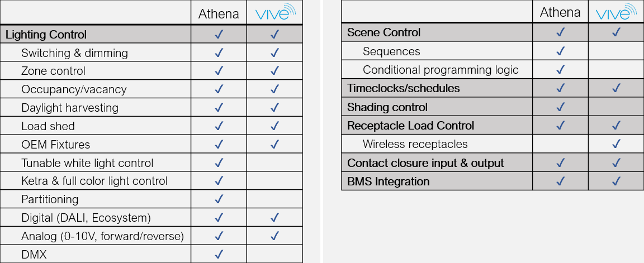Select the Scene Control section header
This screenshot has width=644, height=263.
tap(384, 32)
